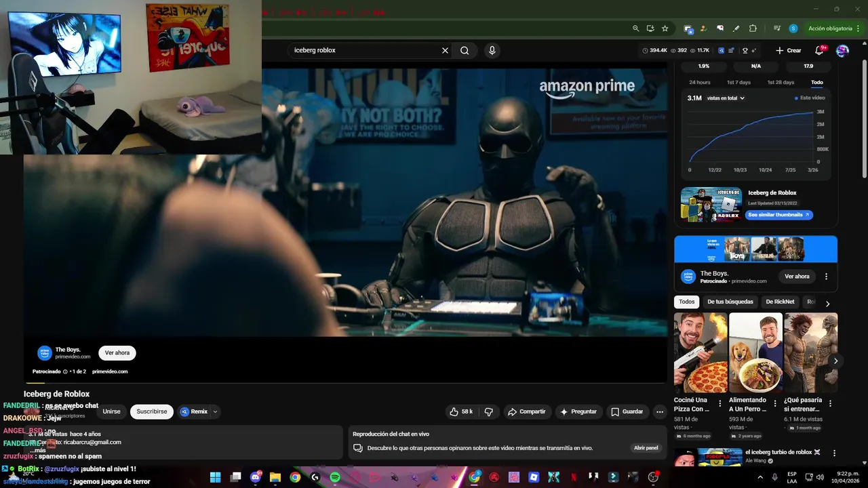Open the Chrome profile avatar S
Screen dimensions: 868x488
793,28
